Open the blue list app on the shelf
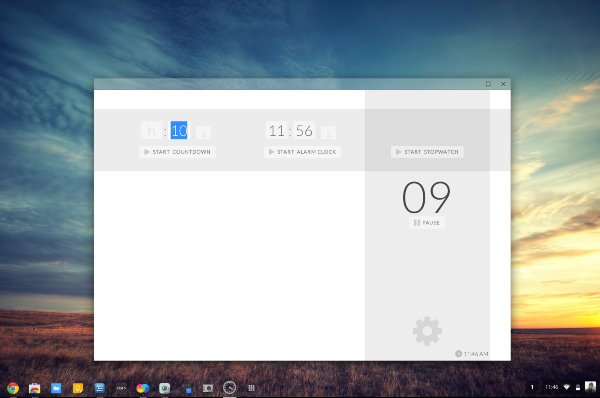This screenshot has height=398, width=600. (x=99, y=388)
